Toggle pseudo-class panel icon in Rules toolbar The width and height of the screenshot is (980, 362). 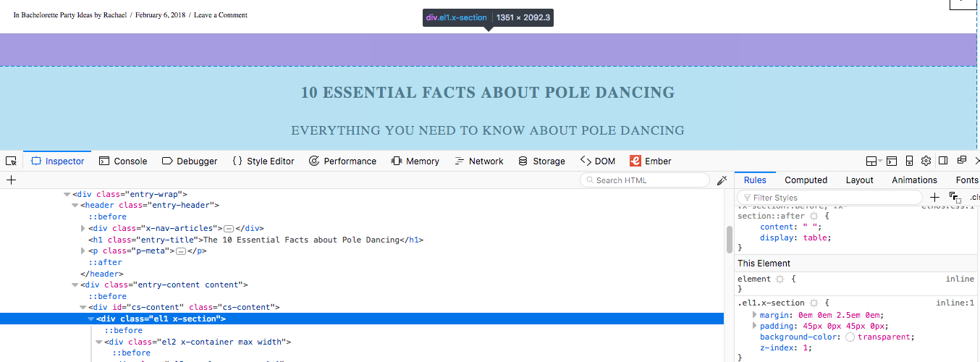click(x=955, y=197)
